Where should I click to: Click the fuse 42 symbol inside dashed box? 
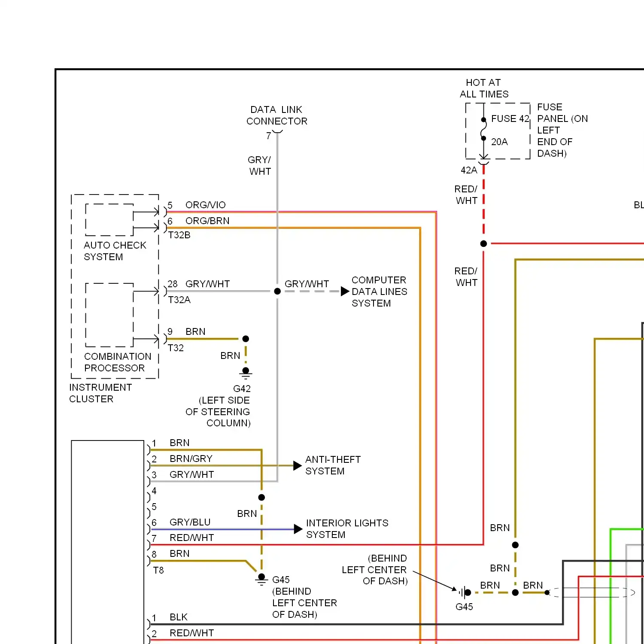(x=483, y=129)
